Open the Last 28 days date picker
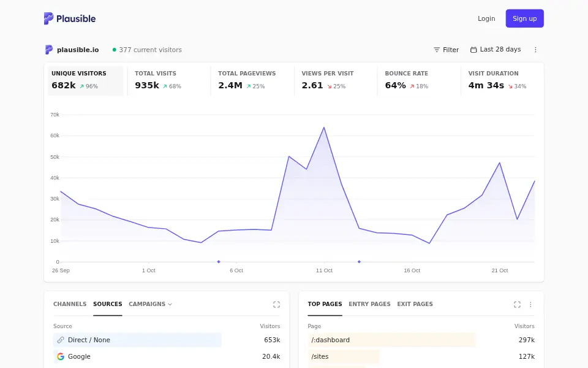 (x=496, y=50)
